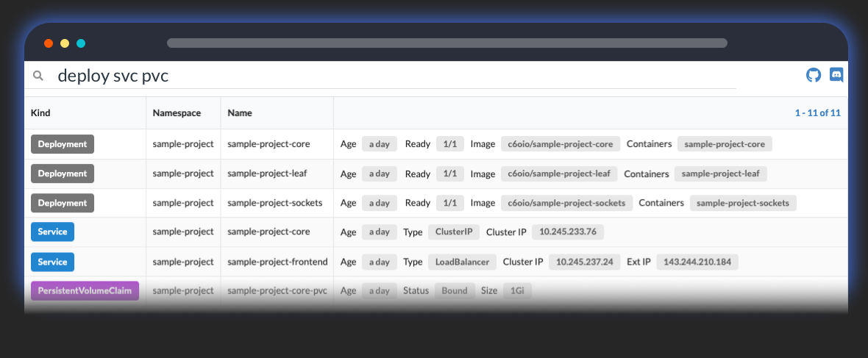Open the Discord icon link
868x358 pixels.
coord(836,75)
